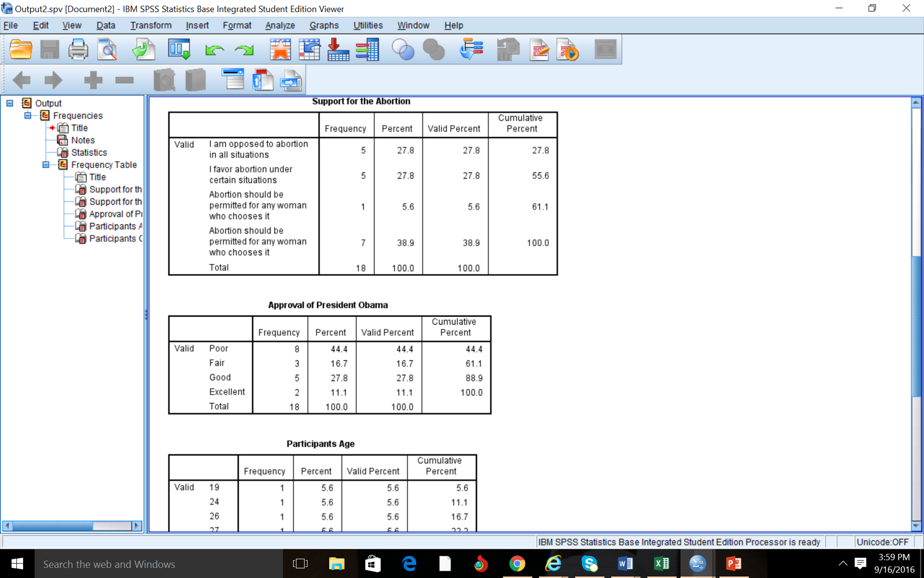Screen dimensions: 924x578
Task: Hide selected output via closed book icon
Action: tap(195, 80)
